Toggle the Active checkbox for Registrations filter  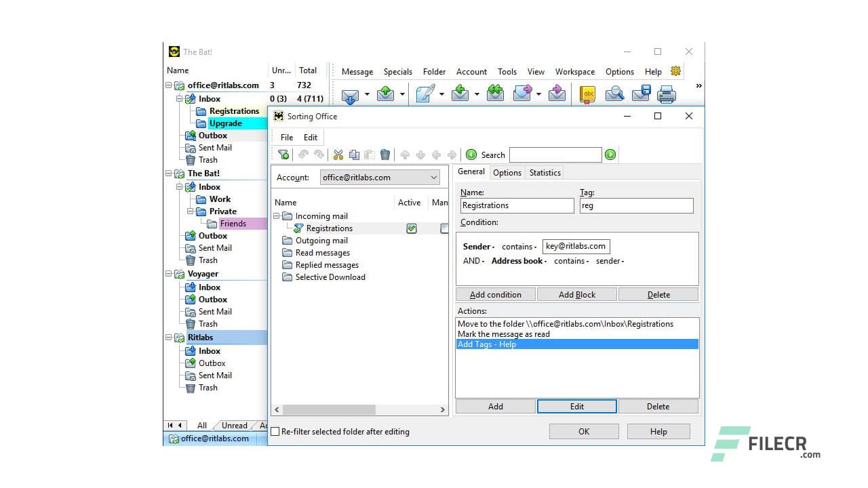tap(411, 228)
